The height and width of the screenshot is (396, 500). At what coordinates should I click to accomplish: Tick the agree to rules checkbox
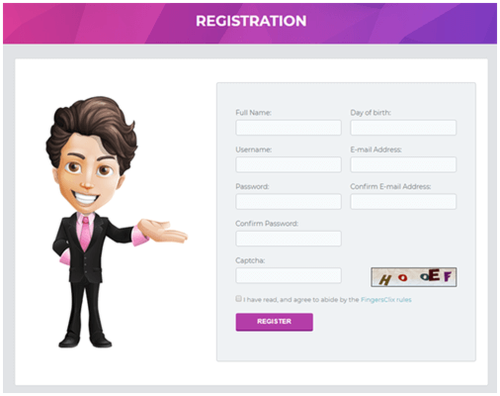pyautogui.click(x=238, y=299)
